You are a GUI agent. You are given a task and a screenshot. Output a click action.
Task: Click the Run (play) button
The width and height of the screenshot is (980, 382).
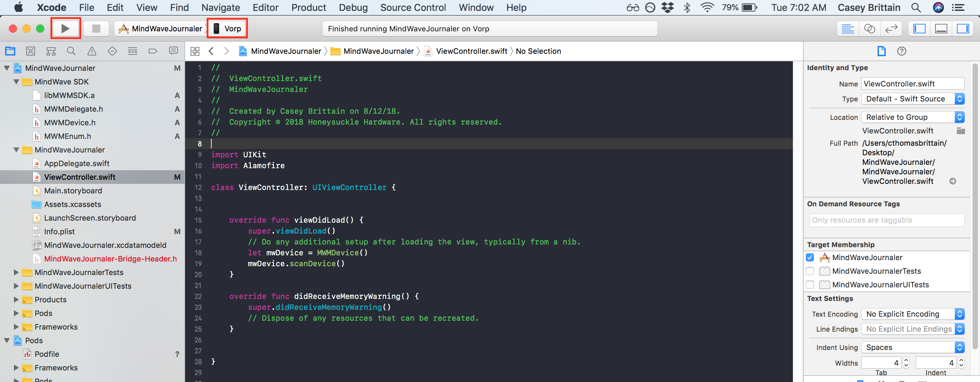65,29
